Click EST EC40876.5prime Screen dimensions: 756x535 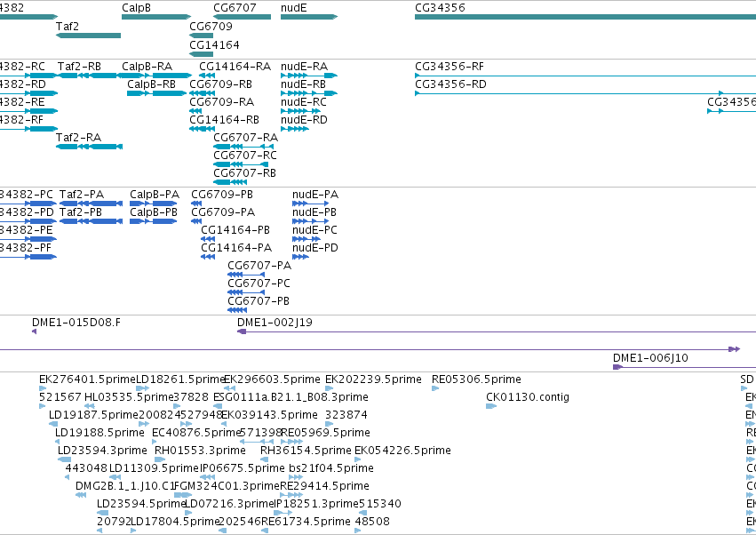pos(155,442)
